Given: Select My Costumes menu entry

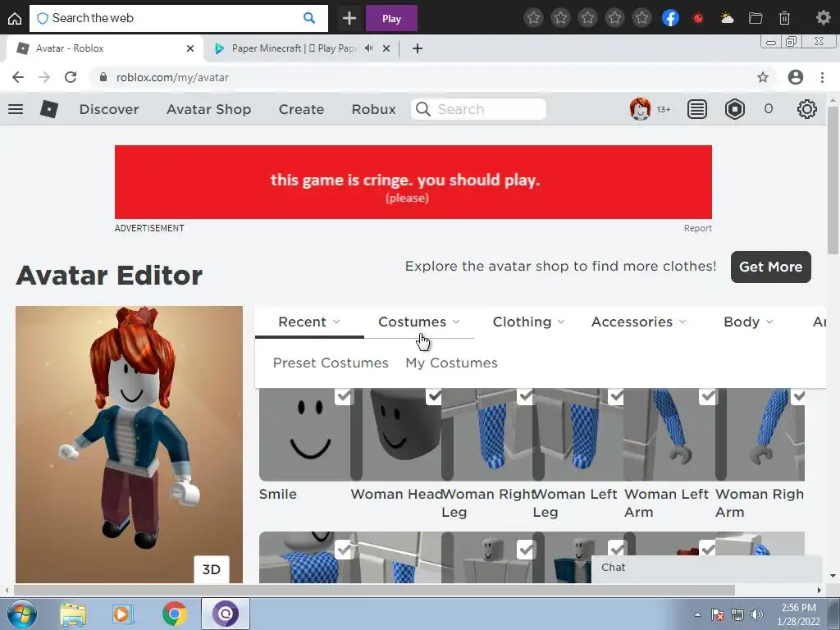Looking at the screenshot, I should click(x=452, y=363).
